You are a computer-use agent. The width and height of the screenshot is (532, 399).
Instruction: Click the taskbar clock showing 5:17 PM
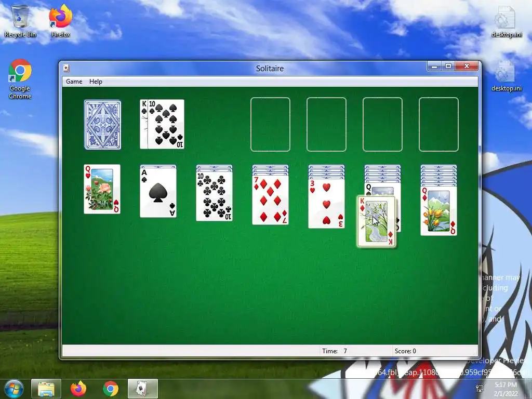coord(506,389)
